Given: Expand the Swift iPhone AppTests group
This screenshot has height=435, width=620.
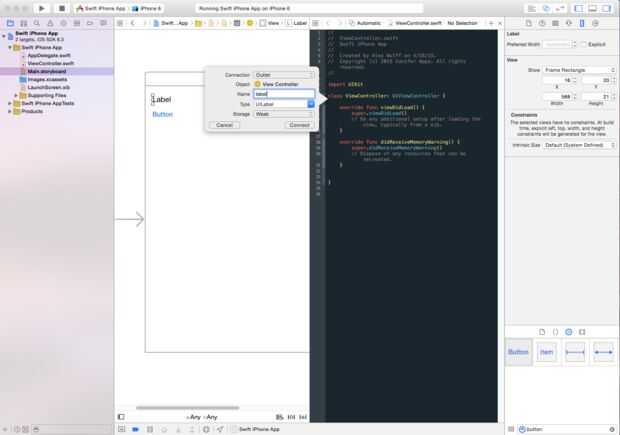Looking at the screenshot, I should (x=10, y=103).
